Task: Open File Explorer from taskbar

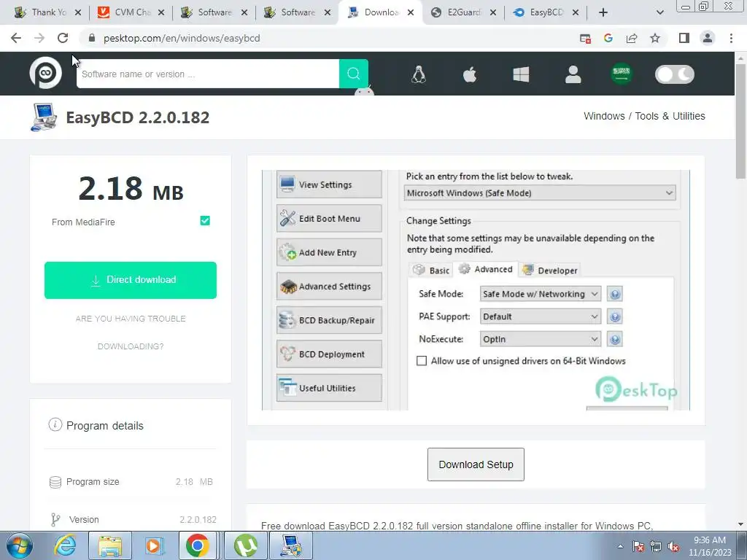Action: [x=110, y=545]
